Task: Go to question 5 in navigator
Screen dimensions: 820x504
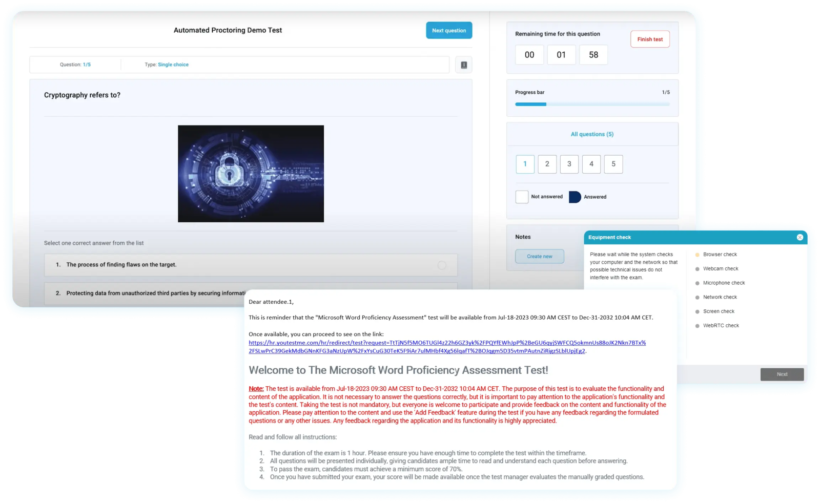Action: coord(613,164)
